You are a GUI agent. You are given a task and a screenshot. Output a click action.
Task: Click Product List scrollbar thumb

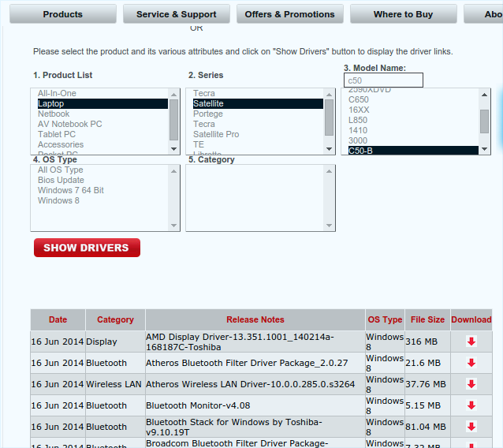pyautogui.click(x=174, y=120)
